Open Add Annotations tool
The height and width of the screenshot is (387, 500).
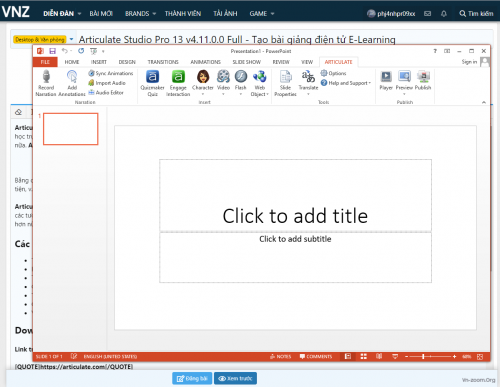pos(72,83)
